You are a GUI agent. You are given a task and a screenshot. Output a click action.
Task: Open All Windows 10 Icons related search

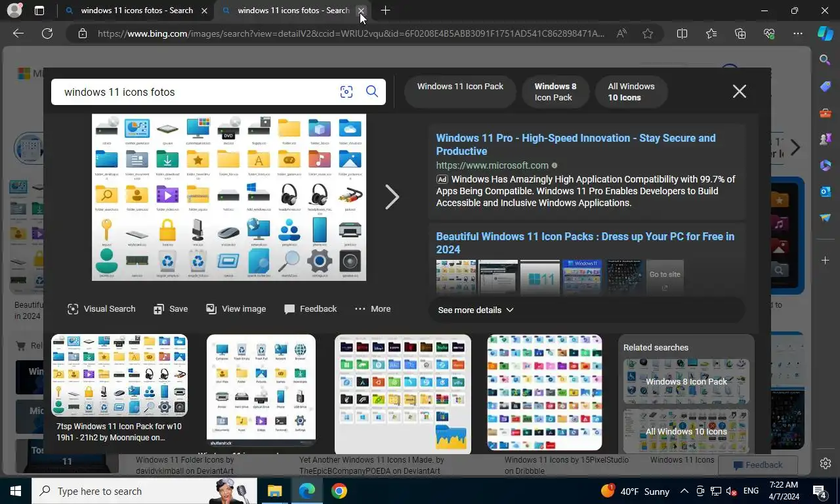click(x=686, y=431)
